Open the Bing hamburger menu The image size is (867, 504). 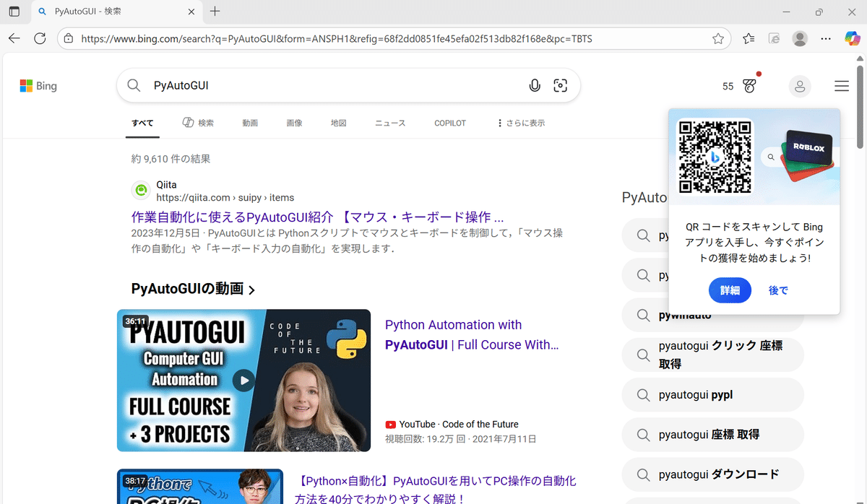[x=841, y=85]
